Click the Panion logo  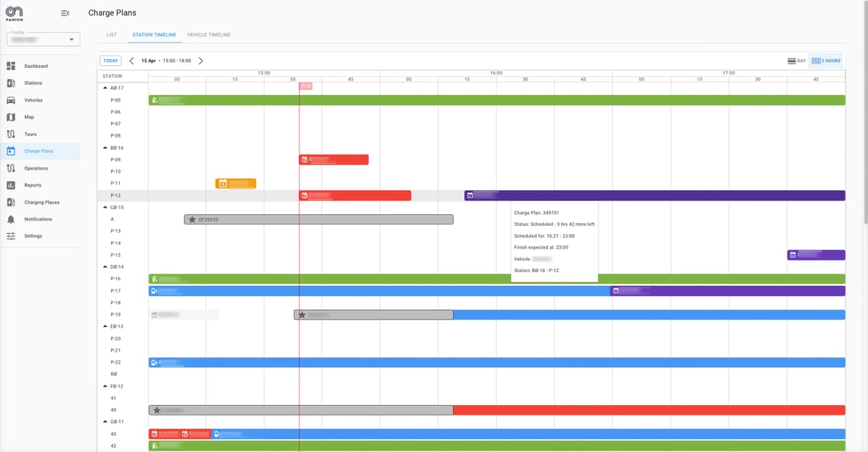tap(14, 14)
